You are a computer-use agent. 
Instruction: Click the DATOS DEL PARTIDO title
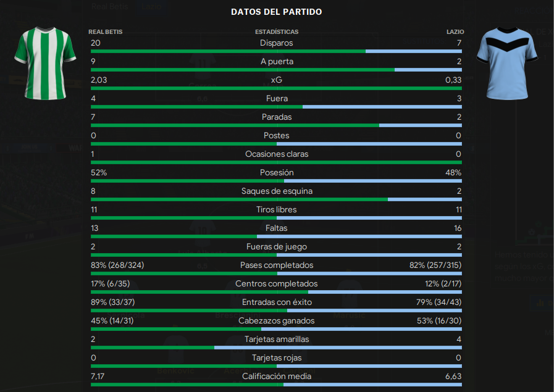pos(276,12)
